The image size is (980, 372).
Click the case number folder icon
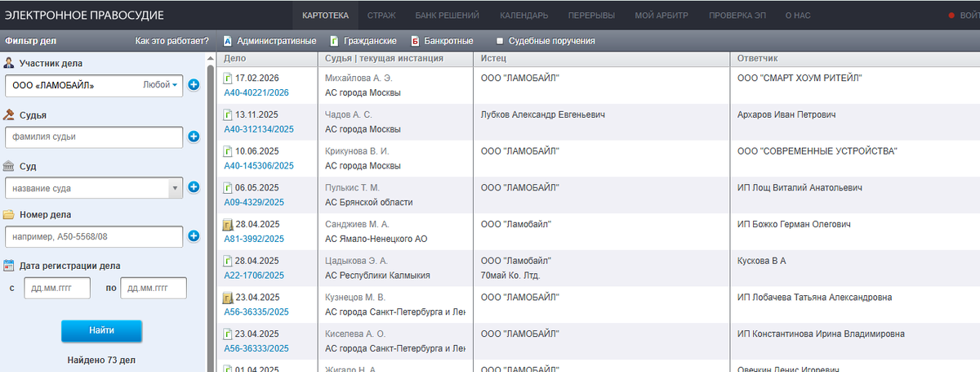point(9,215)
